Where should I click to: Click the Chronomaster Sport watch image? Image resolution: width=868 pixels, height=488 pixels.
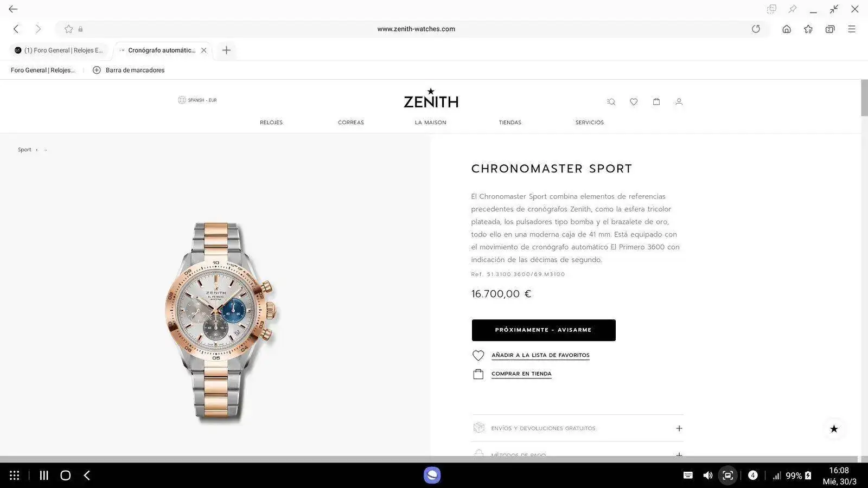click(221, 321)
